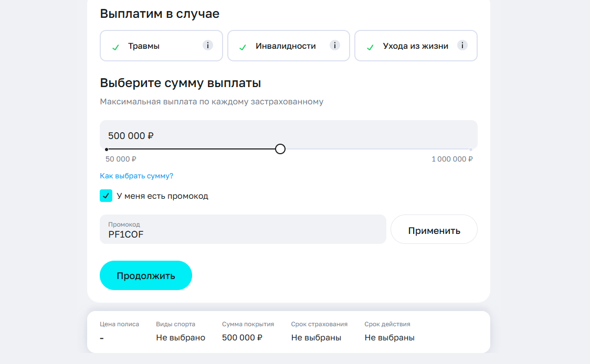The height and width of the screenshot is (364, 590).
Task: Show info for Ухода из жизни
Action: pyautogui.click(x=462, y=45)
